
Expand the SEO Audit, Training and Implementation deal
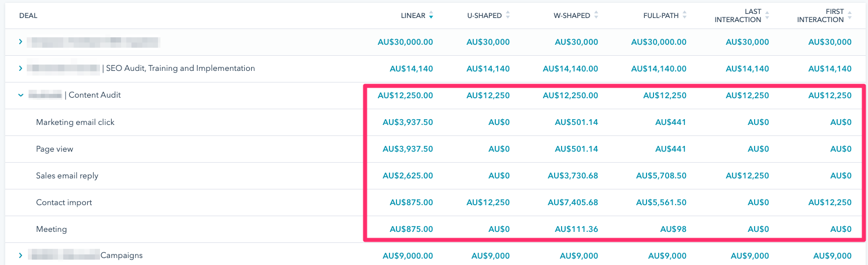(x=20, y=69)
